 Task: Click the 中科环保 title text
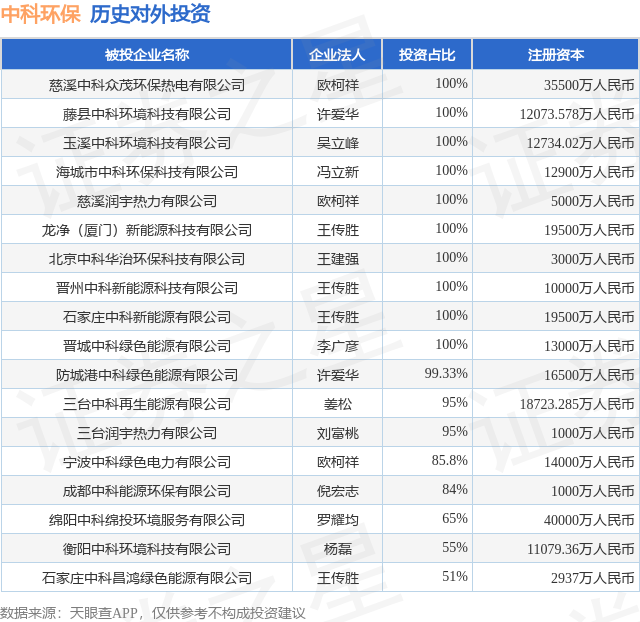click(x=41, y=14)
